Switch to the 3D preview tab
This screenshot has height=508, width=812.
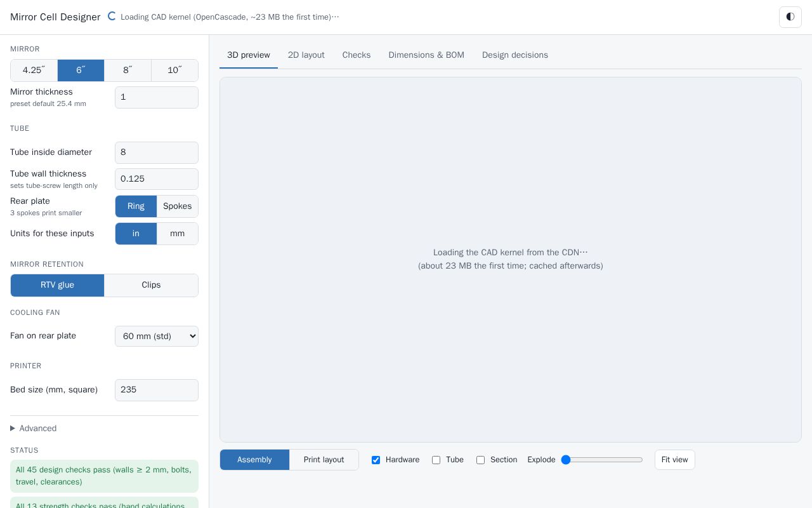pyautogui.click(x=249, y=55)
